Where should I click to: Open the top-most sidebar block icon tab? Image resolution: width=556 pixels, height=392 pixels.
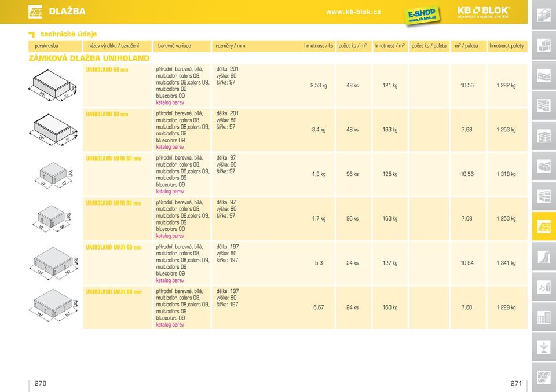pyautogui.click(x=544, y=14)
